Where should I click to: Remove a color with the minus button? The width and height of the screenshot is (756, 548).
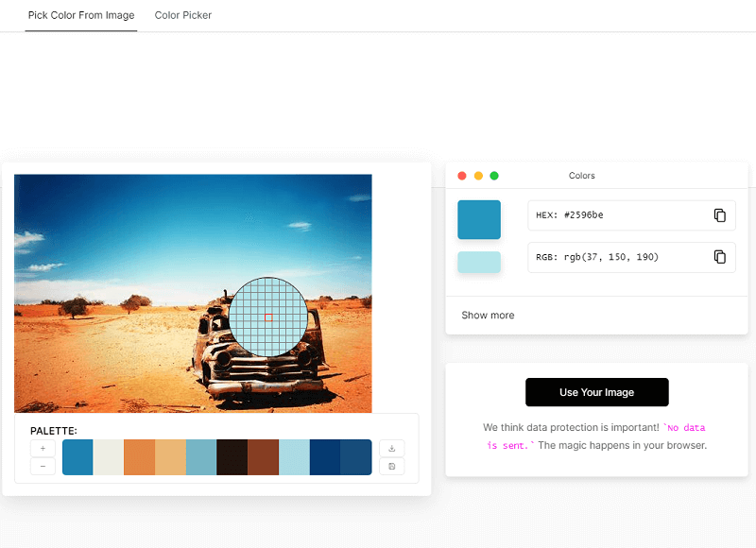43,467
